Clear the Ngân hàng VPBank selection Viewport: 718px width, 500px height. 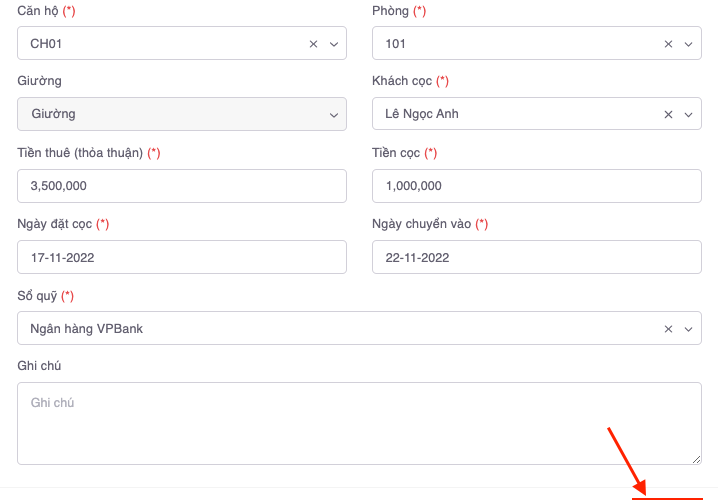pos(668,329)
